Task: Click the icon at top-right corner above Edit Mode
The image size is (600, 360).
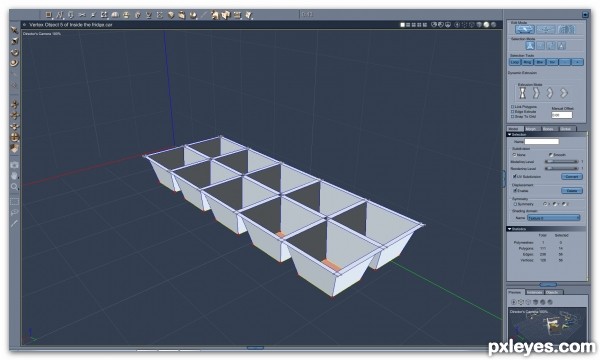Action: tap(585, 15)
